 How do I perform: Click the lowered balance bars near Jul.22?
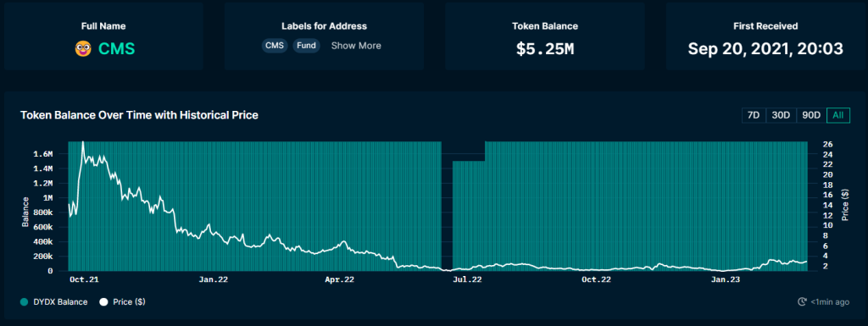click(468, 215)
